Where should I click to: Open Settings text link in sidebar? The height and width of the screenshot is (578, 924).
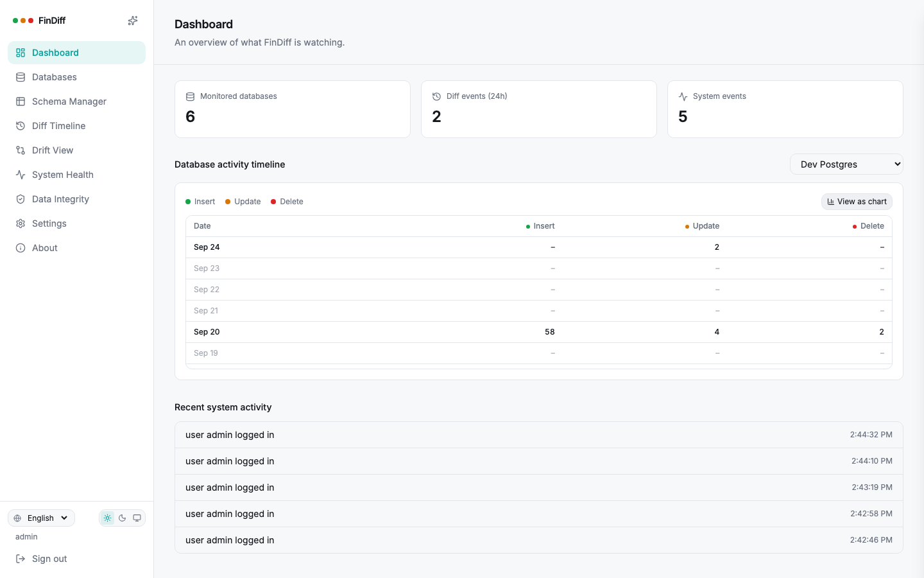[x=49, y=223]
